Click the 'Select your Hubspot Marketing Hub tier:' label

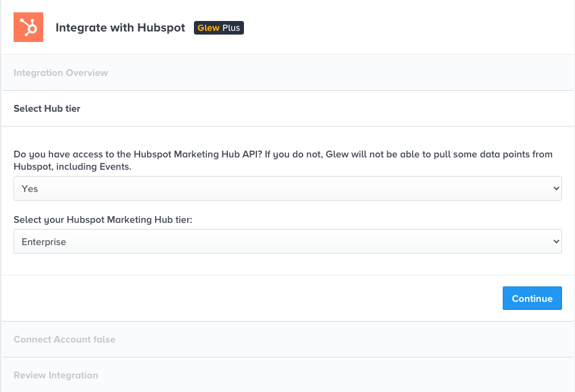(103, 220)
